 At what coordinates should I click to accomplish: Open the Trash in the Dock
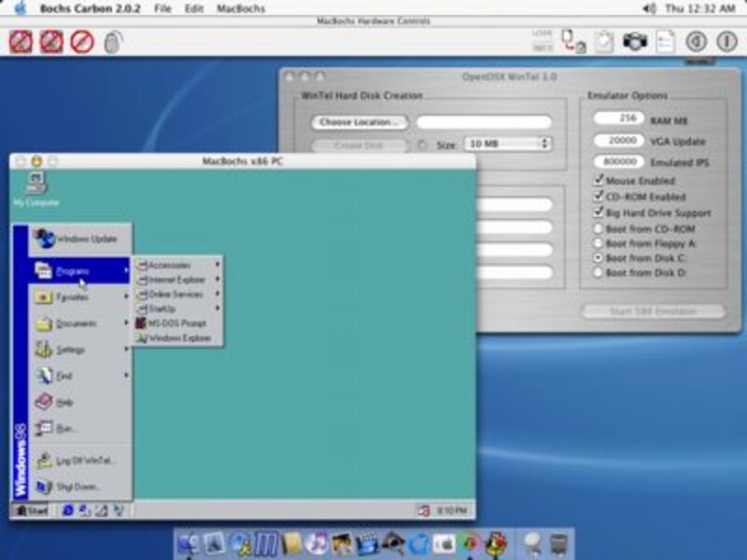[558, 543]
